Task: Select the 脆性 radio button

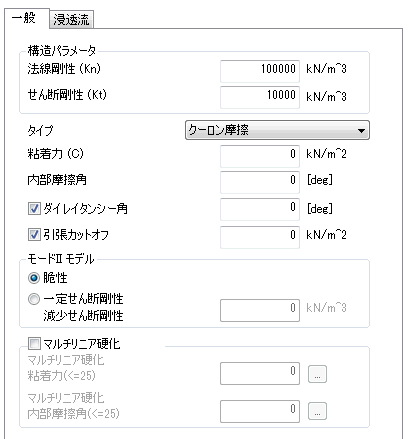Action: (x=34, y=278)
